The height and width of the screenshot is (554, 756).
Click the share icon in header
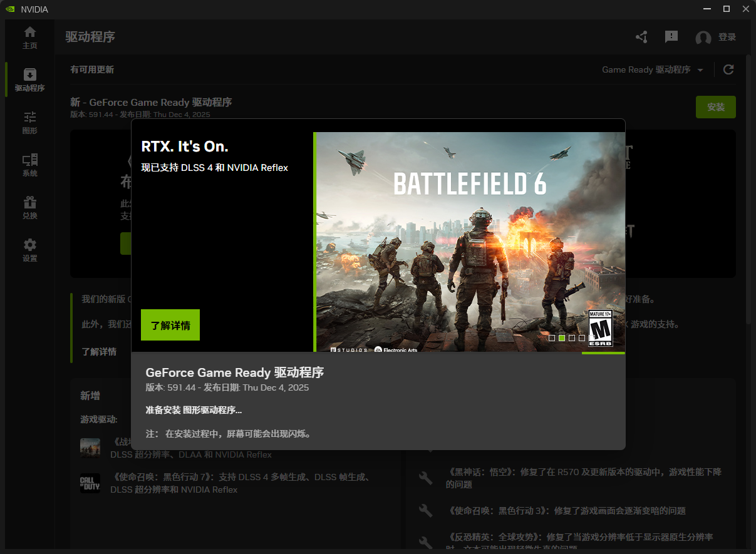coord(641,38)
